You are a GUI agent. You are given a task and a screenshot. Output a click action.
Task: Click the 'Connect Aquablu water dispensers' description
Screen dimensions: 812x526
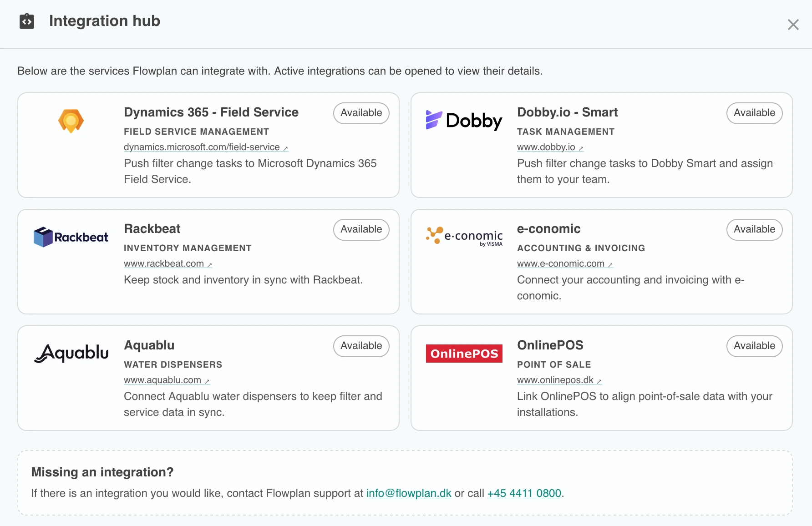(x=253, y=404)
